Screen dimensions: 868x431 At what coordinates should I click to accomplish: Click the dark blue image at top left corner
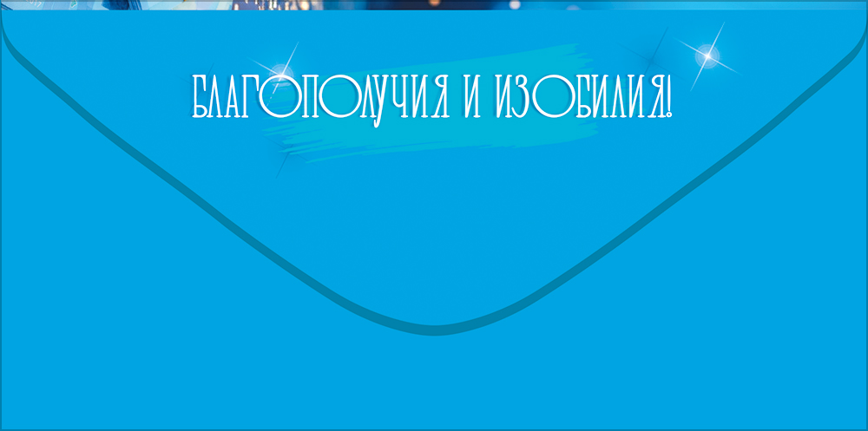pos(26,4)
